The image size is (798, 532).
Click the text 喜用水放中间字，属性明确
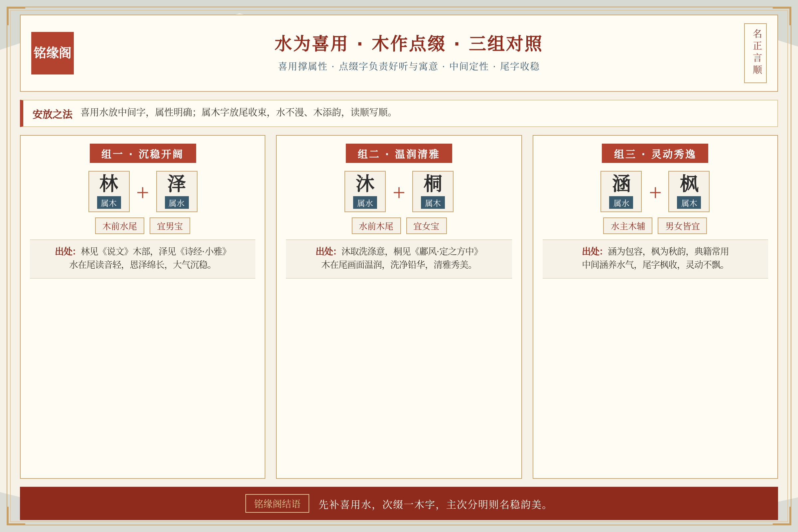(x=138, y=112)
